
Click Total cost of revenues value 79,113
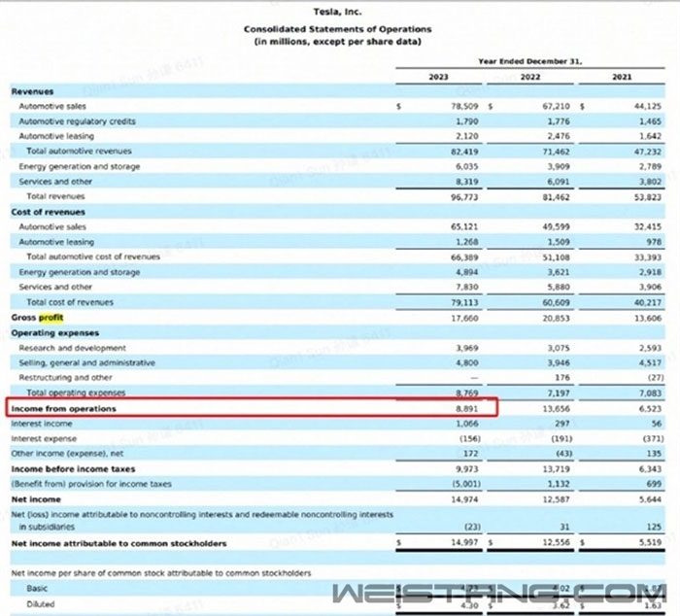(464, 302)
